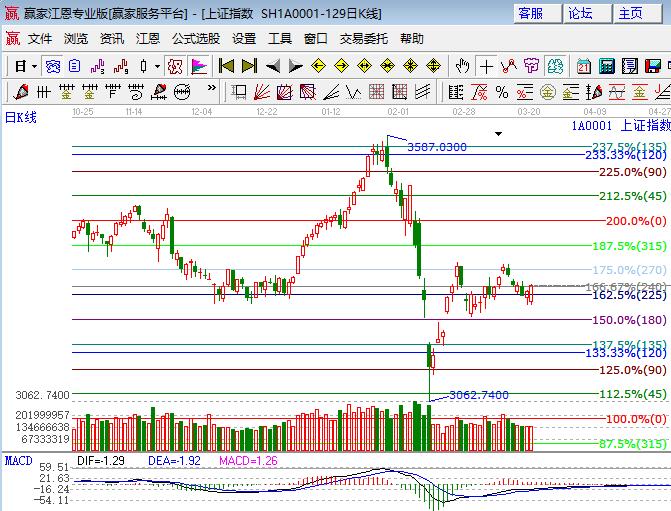The width and height of the screenshot is (671, 511).
Task: Toggle the colorful flag toolbar button
Action: click(x=199, y=66)
